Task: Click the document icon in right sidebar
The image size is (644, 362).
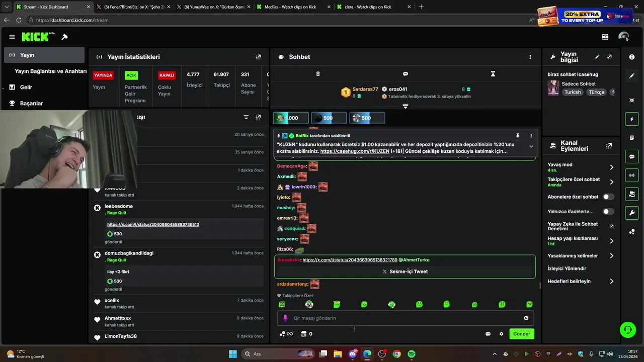Action: 632,138
